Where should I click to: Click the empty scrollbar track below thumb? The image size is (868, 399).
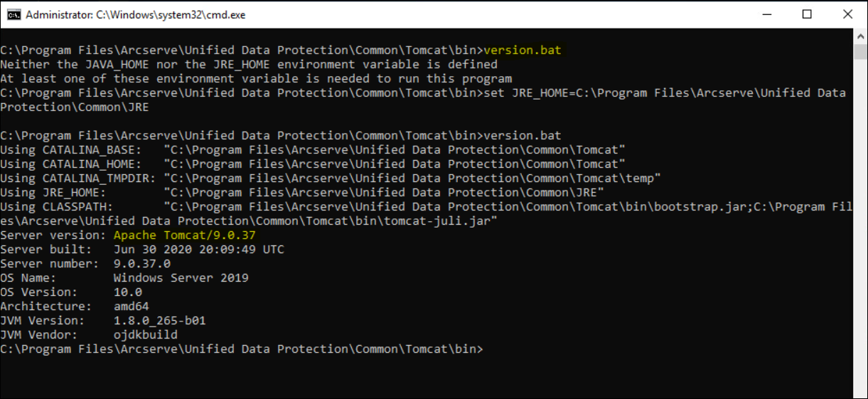(859, 228)
